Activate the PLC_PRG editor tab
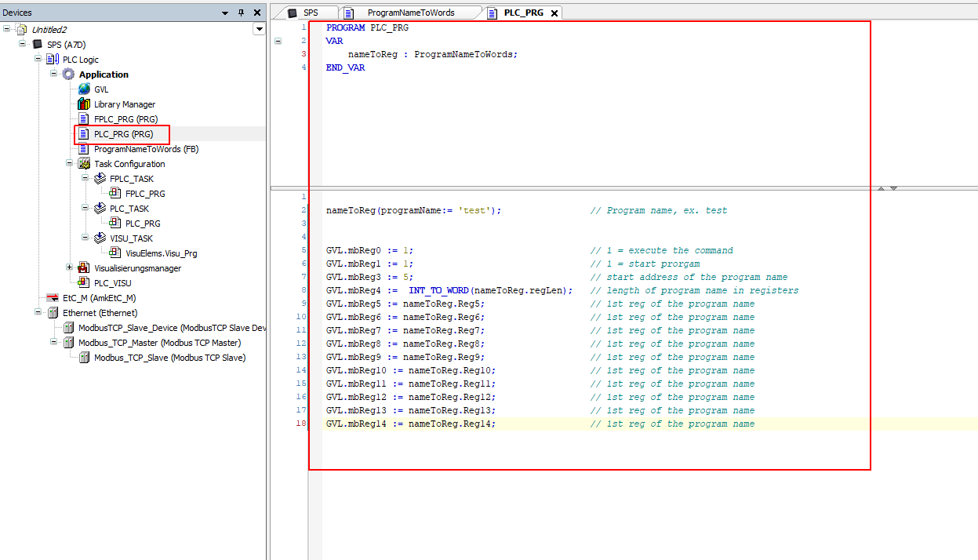Screen dimensions: 978x560 click(x=523, y=13)
